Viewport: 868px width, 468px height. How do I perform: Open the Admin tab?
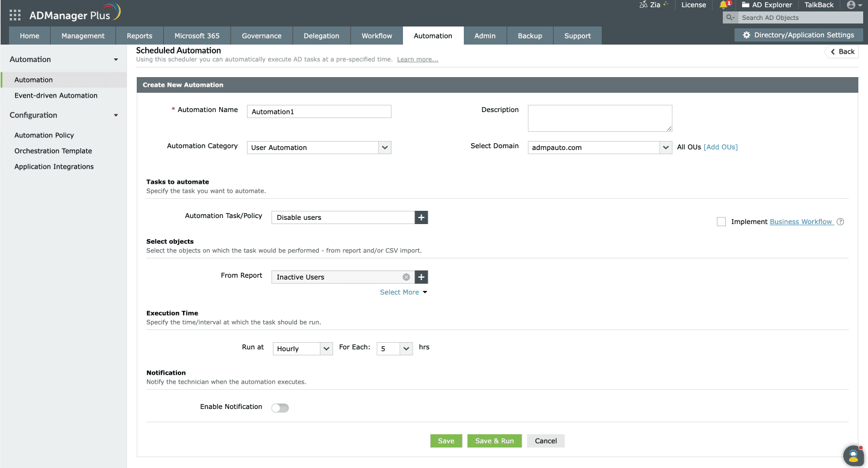point(485,36)
